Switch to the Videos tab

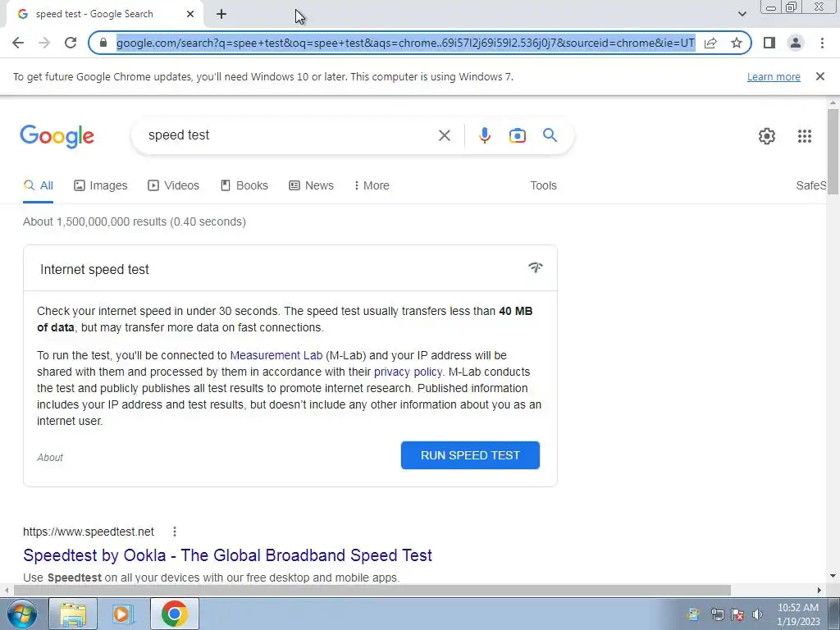pos(174,185)
